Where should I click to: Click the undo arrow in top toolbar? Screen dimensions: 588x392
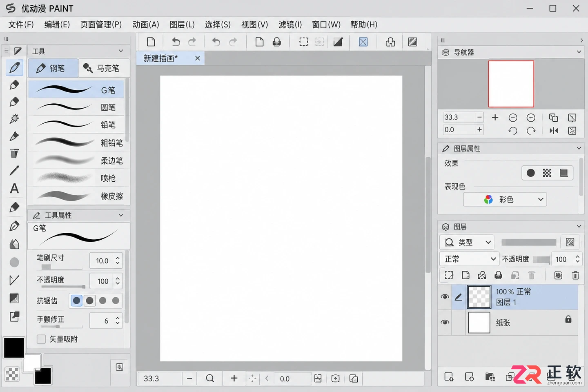pyautogui.click(x=176, y=42)
